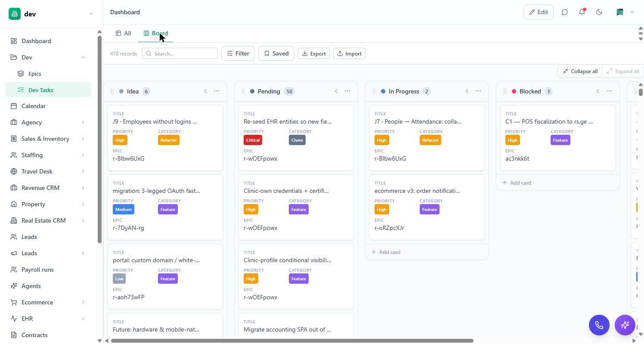This screenshot has height=344, width=644.
Task: Click the Leads megaphone icon
Action: click(14, 253)
